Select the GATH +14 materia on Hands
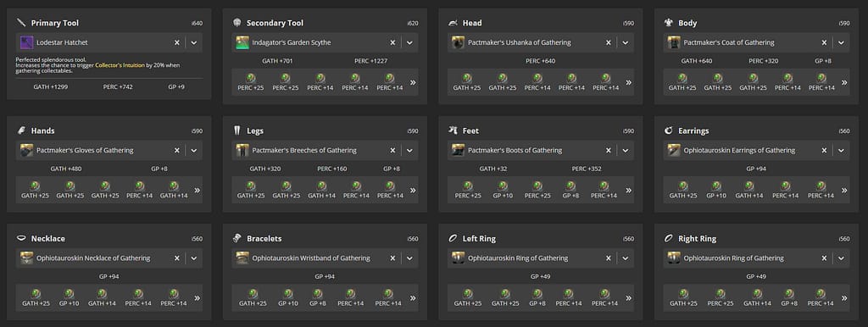The width and height of the screenshot is (868, 327). (x=174, y=190)
